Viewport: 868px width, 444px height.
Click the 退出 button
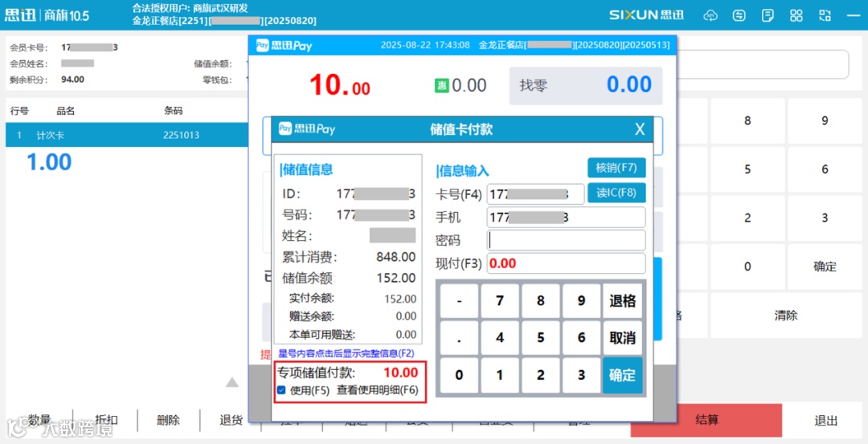point(825,420)
